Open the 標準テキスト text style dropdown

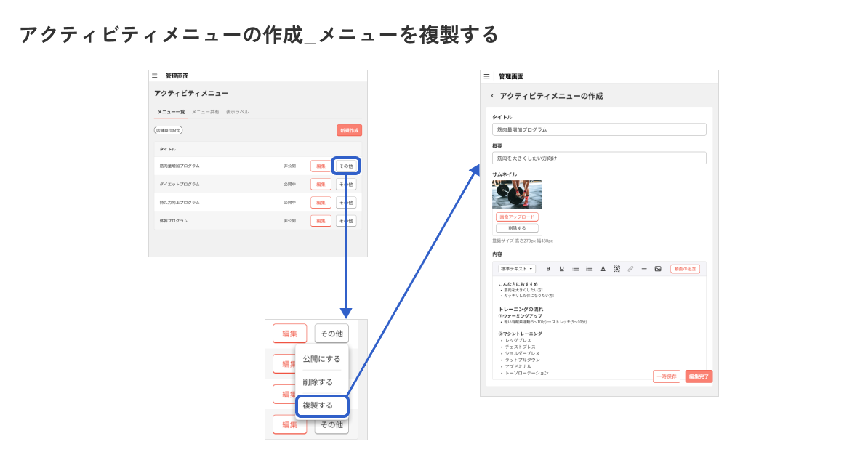pyautogui.click(x=517, y=269)
